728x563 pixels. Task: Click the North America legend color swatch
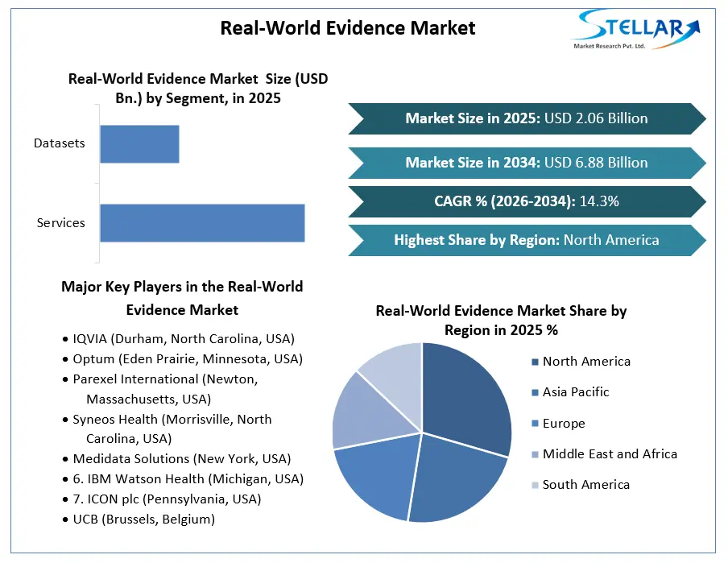point(535,362)
